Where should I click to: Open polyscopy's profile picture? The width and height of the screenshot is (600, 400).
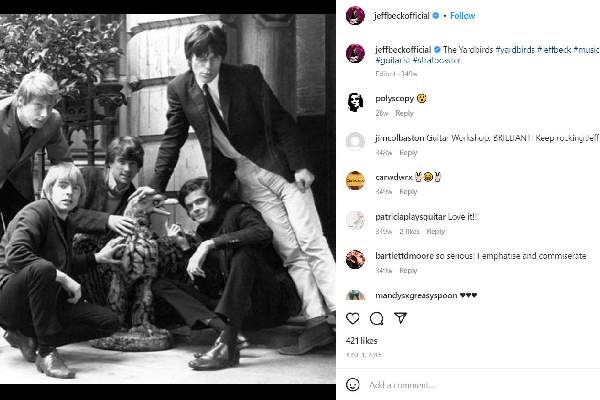(x=354, y=100)
